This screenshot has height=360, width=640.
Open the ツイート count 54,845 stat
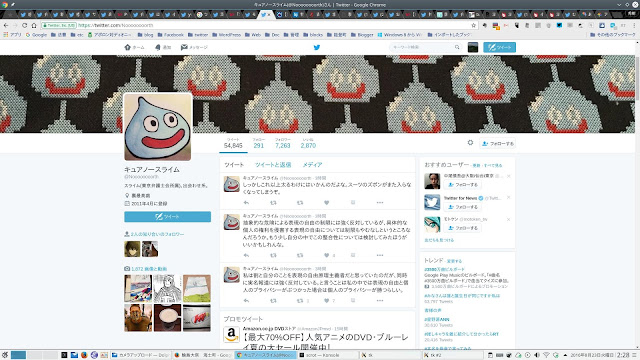pyautogui.click(x=233, y=143)
